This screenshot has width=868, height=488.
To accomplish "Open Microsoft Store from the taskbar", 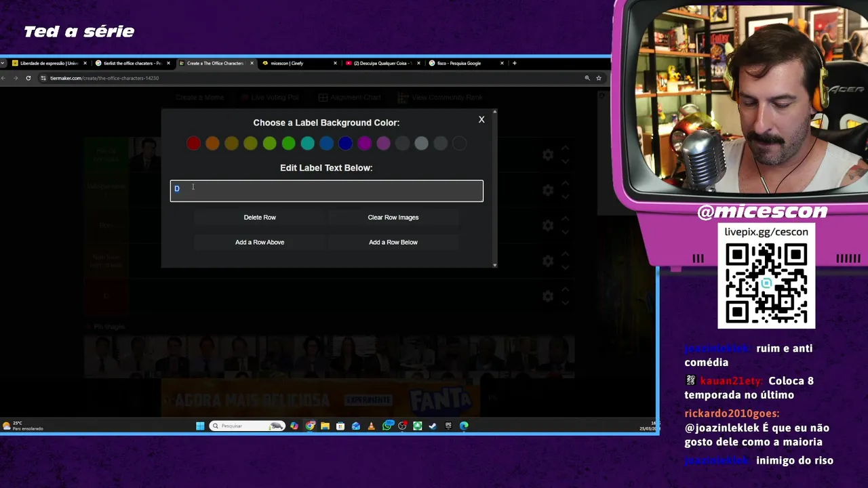I will coord(340,426).
